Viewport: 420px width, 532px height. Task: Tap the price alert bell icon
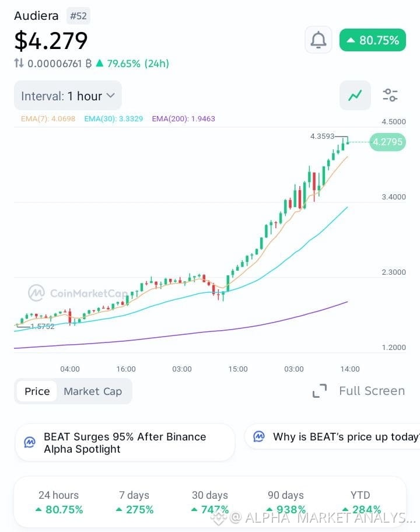(318, 40)
